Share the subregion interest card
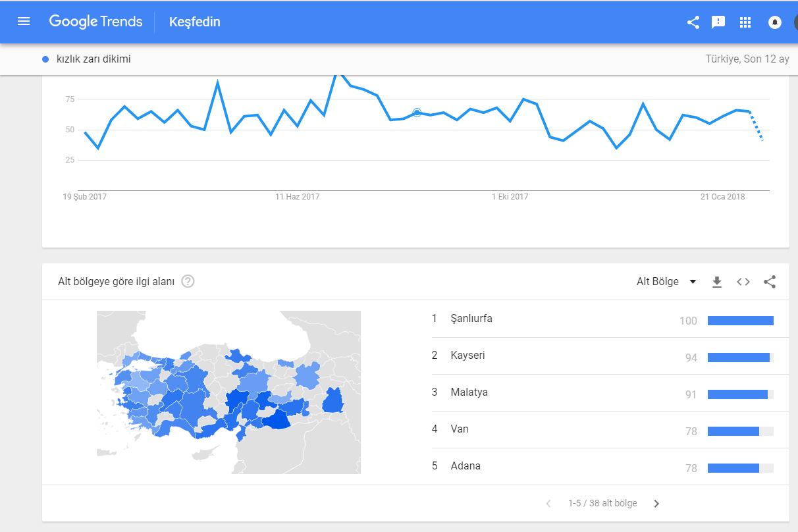This screenshot has width=798, height=532. (770, 282)
